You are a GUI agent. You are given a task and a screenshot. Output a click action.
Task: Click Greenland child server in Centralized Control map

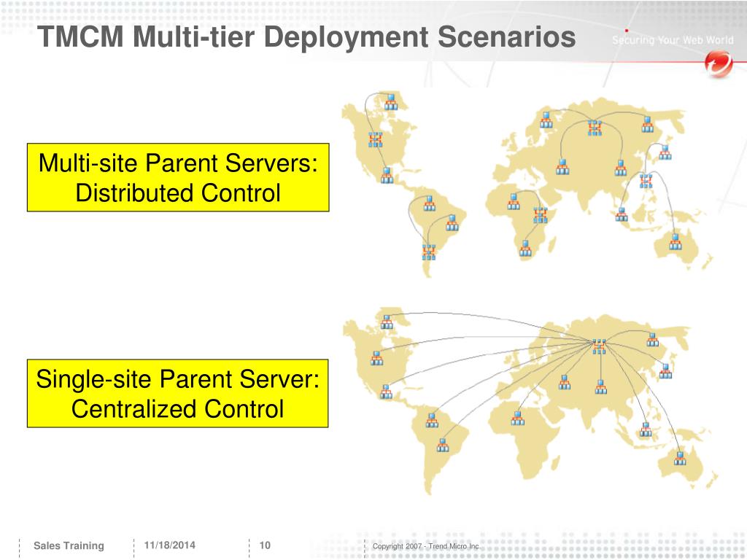click(387, 322)
